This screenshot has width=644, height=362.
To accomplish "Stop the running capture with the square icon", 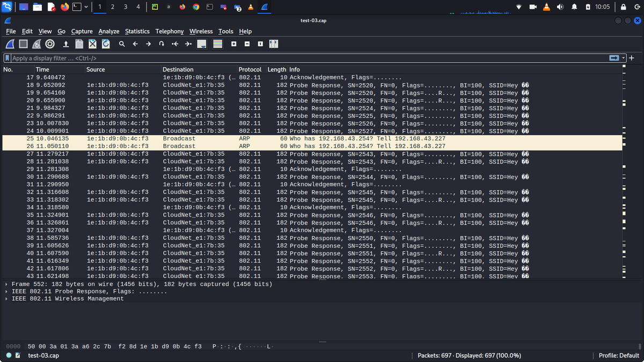I will point(23,44).
